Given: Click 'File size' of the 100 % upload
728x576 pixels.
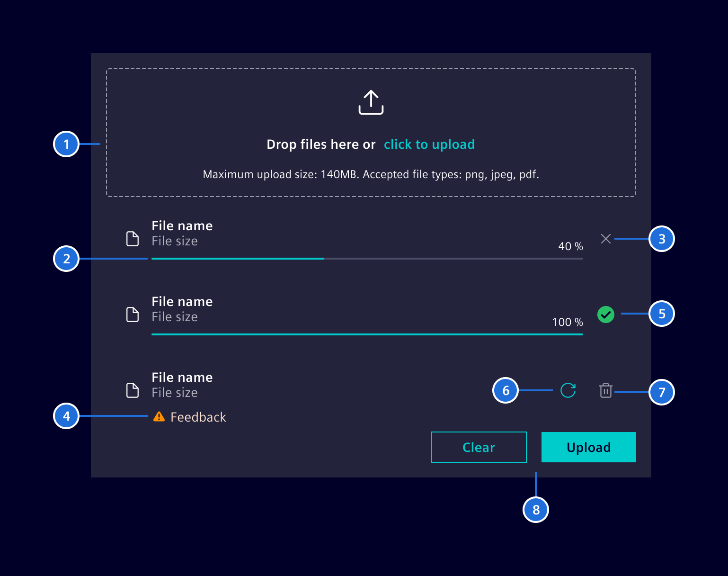Looking at the screenshot, I should point(175,317).
